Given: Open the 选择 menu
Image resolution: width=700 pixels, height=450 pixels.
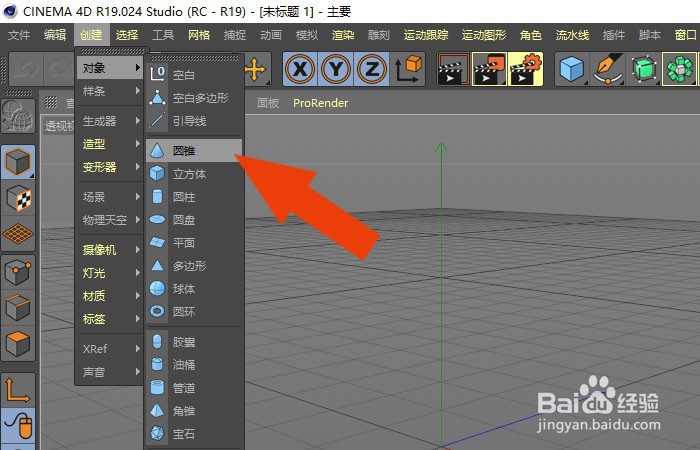Looking at the screenshot, I should click(127, 35).
